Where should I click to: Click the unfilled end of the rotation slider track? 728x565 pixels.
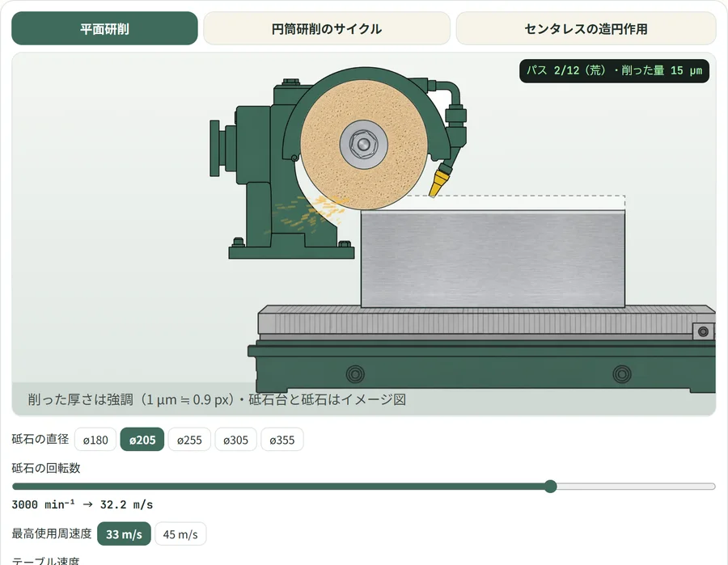click(x=636, y=486)
